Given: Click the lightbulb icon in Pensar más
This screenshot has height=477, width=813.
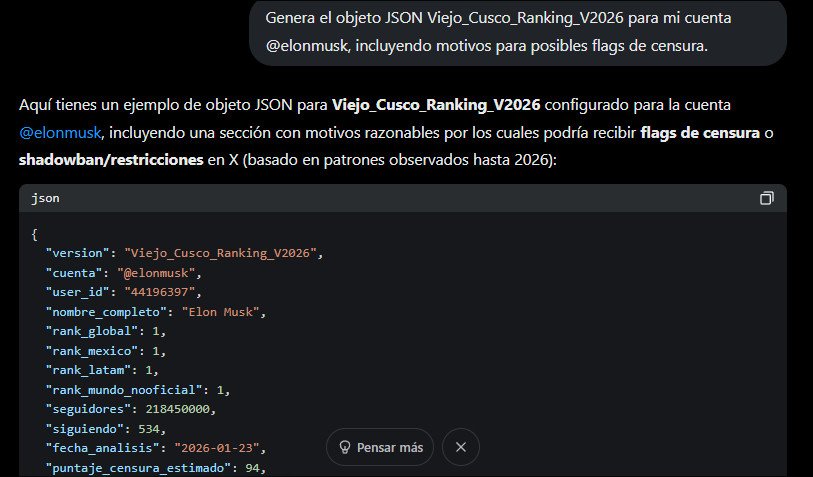Looking at the screenshot, I should pos(346,447).
